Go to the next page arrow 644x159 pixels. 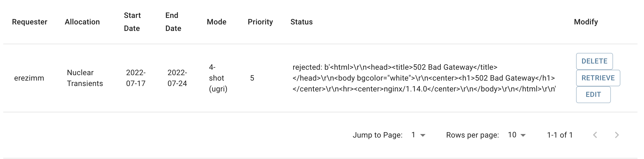click(617, 135)
